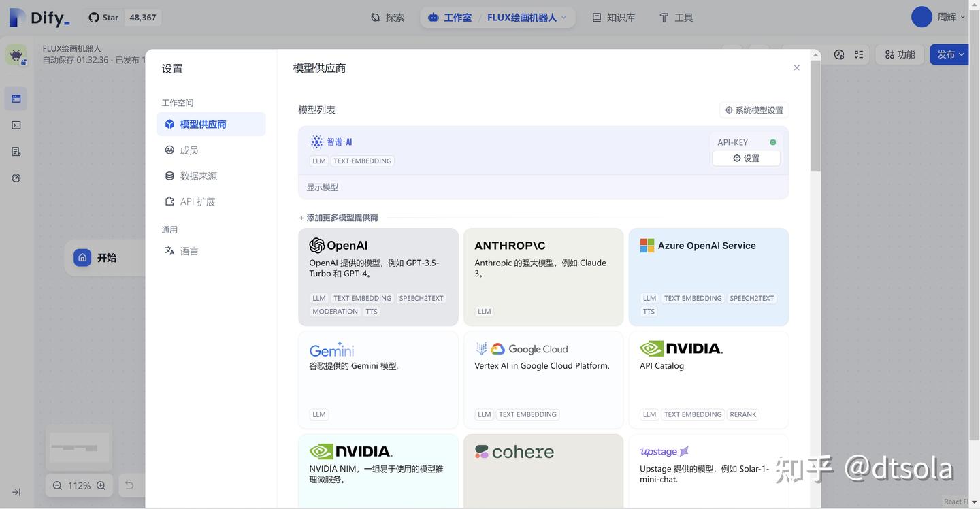Click the 系统模型设置 button
980x509 pixels.
[754, 110]
